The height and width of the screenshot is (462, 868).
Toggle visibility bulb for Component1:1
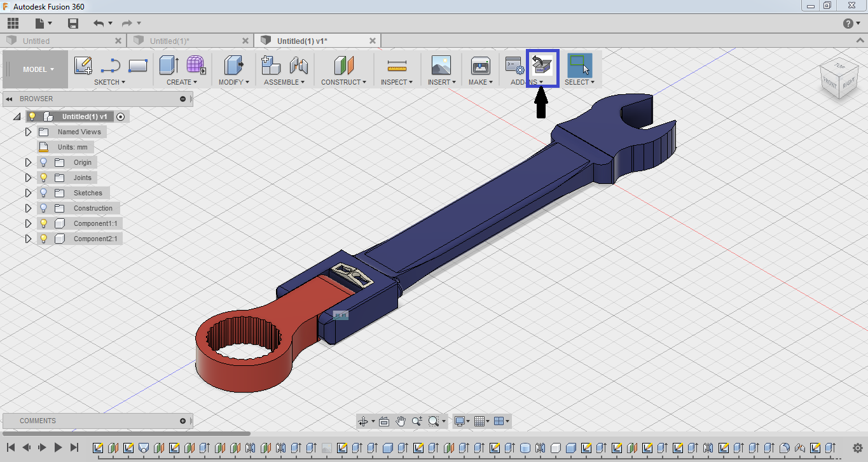44,223
